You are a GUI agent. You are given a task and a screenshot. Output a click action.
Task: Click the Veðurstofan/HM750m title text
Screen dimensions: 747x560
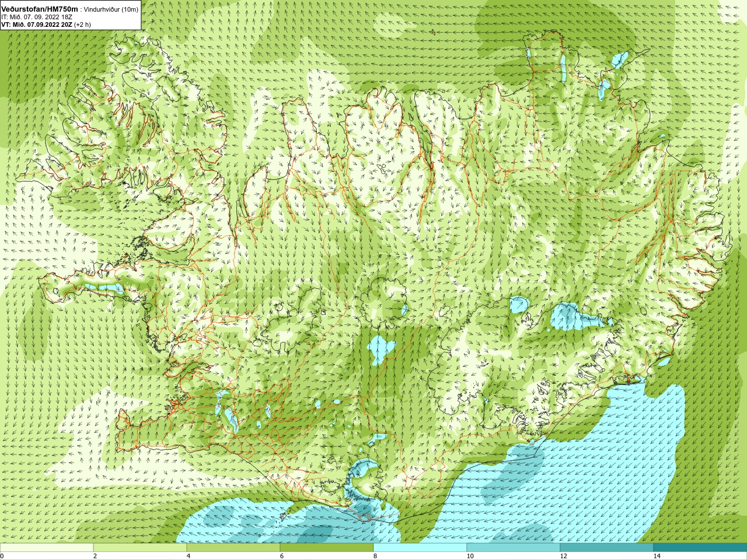coord(39,9)
